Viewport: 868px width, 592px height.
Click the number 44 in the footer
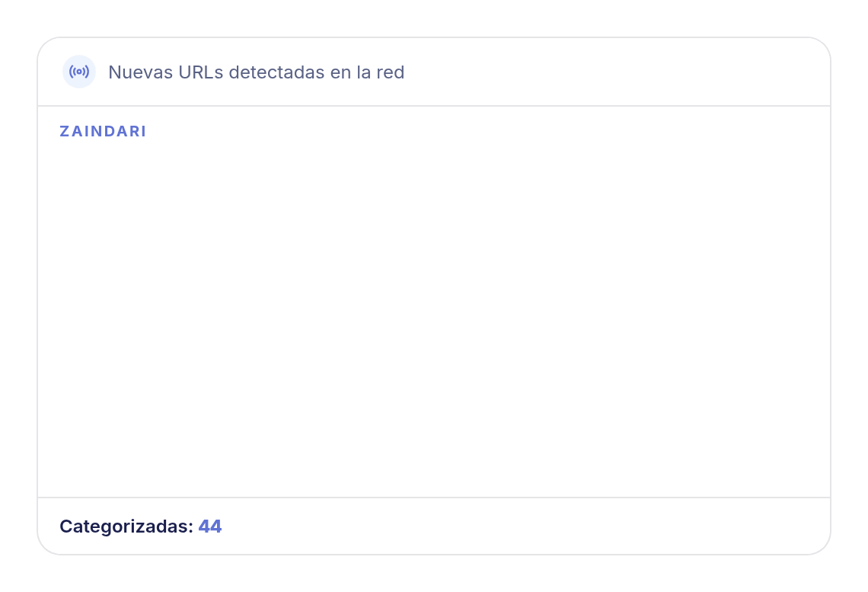210,526
